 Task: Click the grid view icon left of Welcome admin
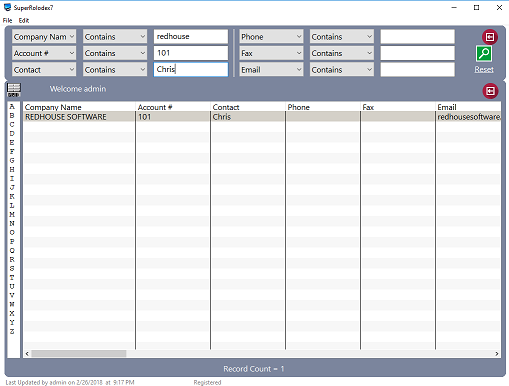pyautogui.click(x=14, y=90)
